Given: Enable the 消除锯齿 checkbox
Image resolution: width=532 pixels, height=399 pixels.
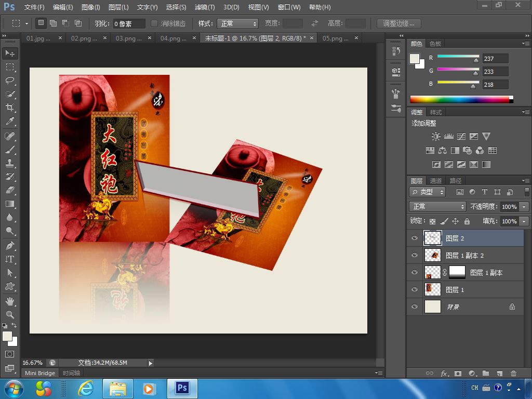Looking at the screenshot, I should click(x=154, y=23).
